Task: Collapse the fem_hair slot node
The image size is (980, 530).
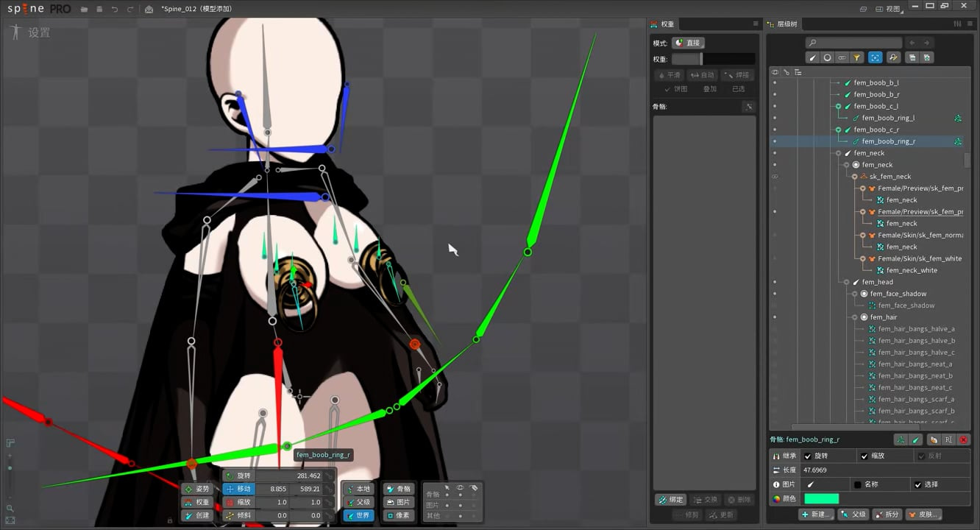Action: pyautogui.click(x=854, y=317)
